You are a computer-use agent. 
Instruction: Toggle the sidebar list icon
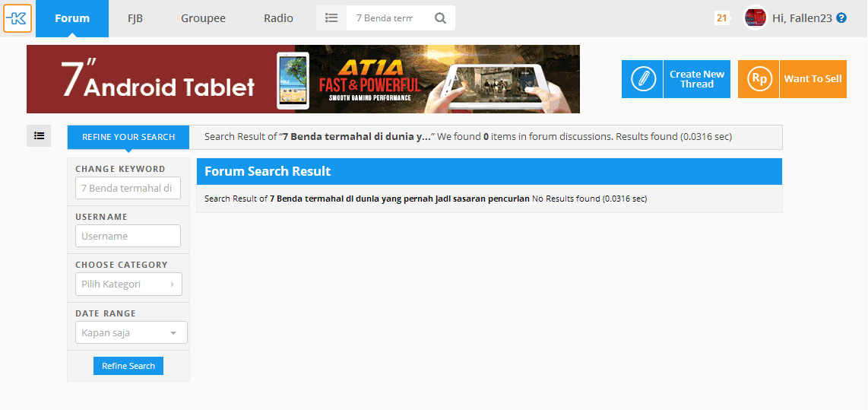[39, 135]
